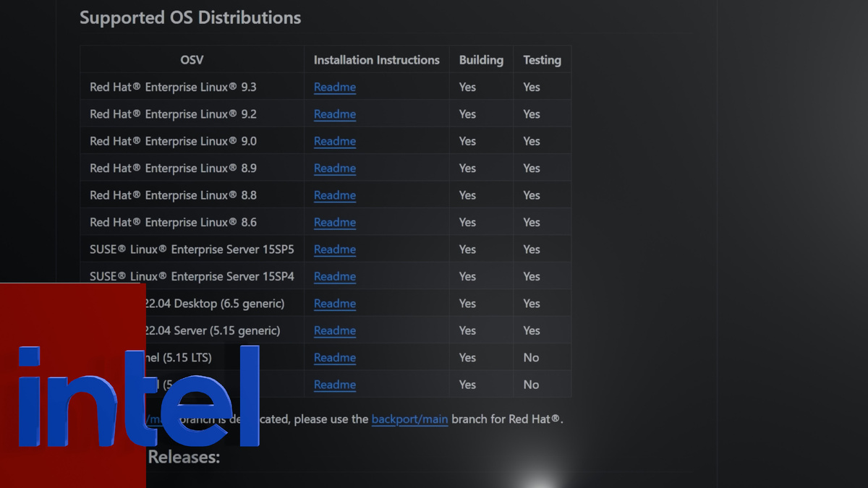Screen dimensions: 868x488
Task: Open Readme for 22.04 Desktop (6.5 generic)
Action: point(335,304)
